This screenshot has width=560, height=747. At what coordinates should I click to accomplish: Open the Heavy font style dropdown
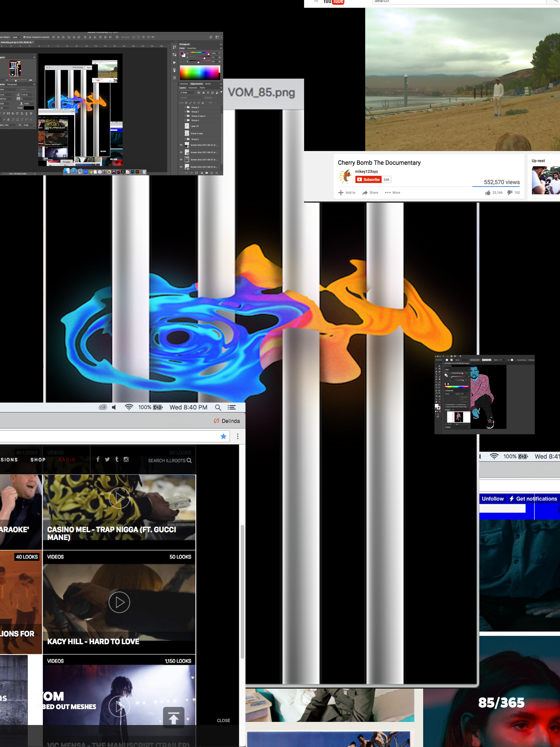pos(28,89)
